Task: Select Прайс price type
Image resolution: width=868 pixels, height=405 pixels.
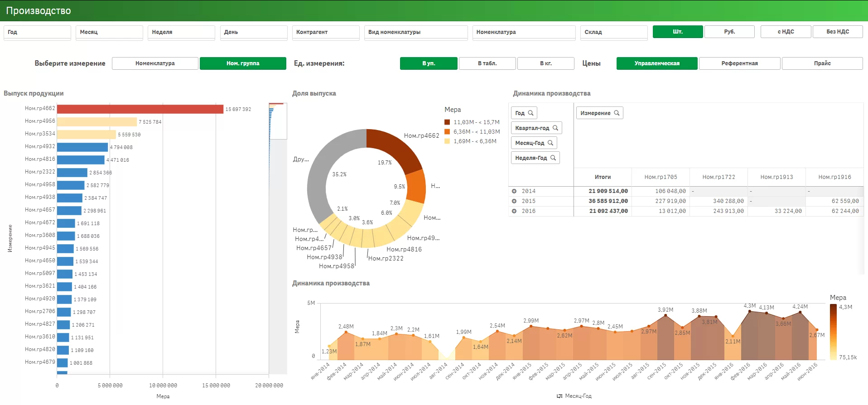Action: click(x=822, y=63)
